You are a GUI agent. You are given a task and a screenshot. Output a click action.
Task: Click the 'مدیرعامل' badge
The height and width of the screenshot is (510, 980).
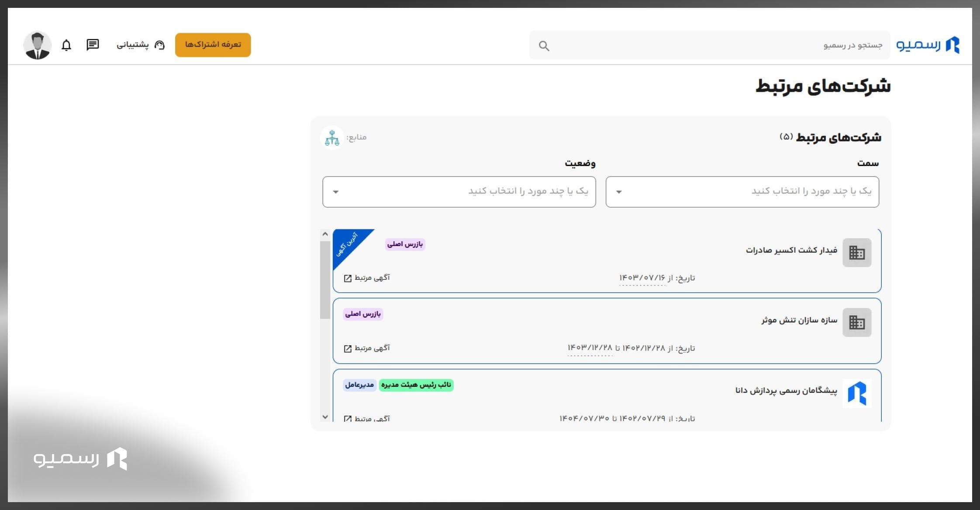coord(359,385)
